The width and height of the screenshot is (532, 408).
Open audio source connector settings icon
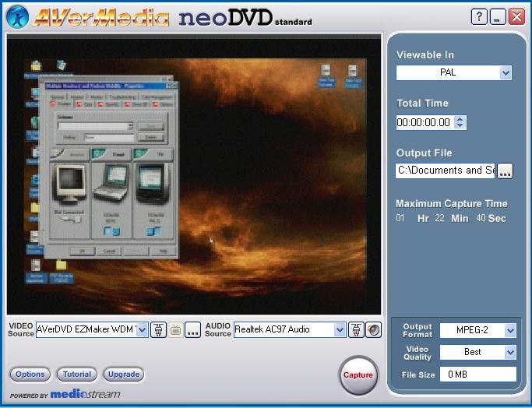click(x=356, y=329)
